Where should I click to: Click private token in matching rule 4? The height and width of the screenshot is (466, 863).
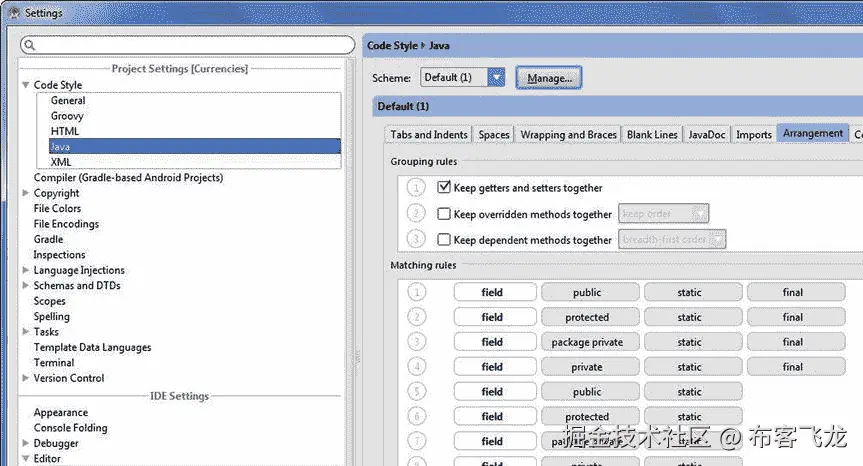tap(590, 366)
